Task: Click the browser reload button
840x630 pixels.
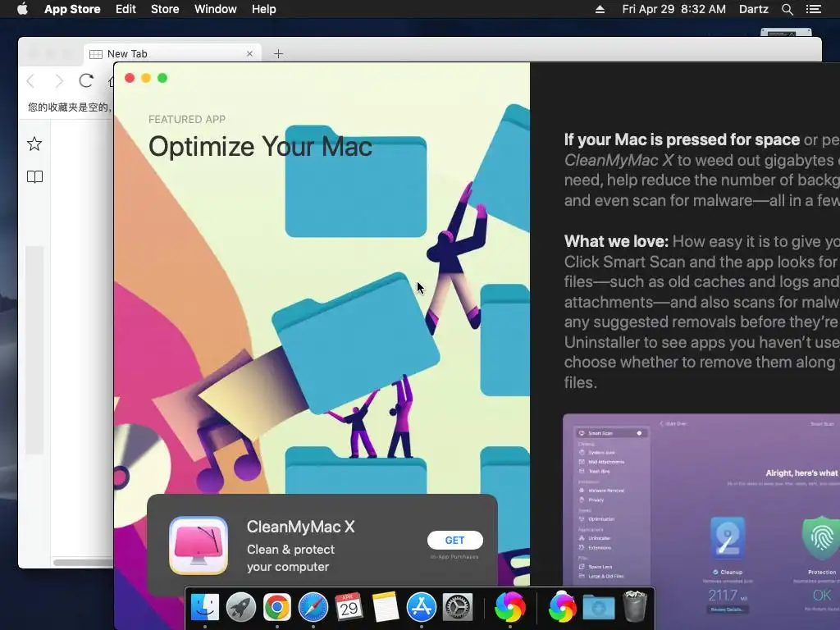Action: [x=86, y=81]
